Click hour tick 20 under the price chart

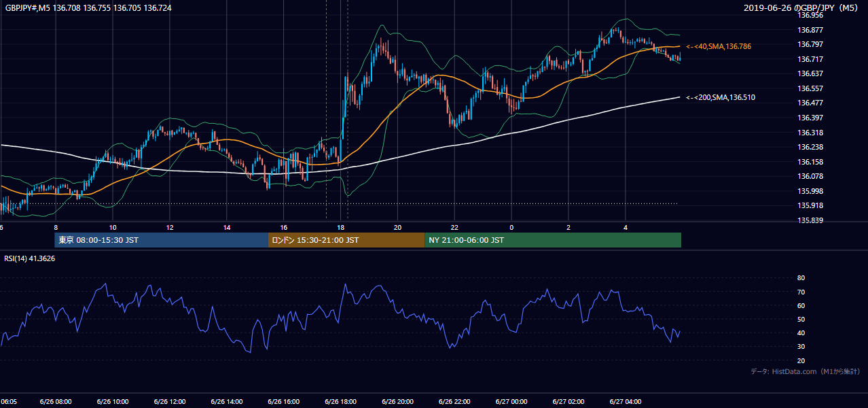coord(398,227)
